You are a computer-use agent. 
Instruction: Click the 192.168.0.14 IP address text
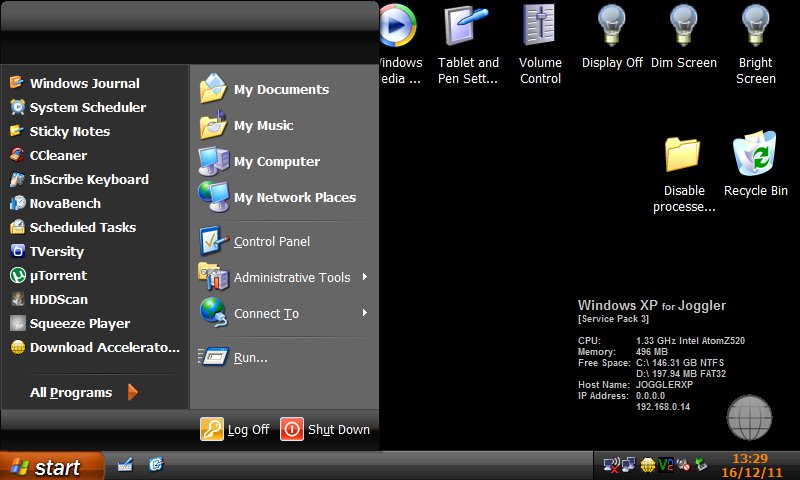(663, 407)
